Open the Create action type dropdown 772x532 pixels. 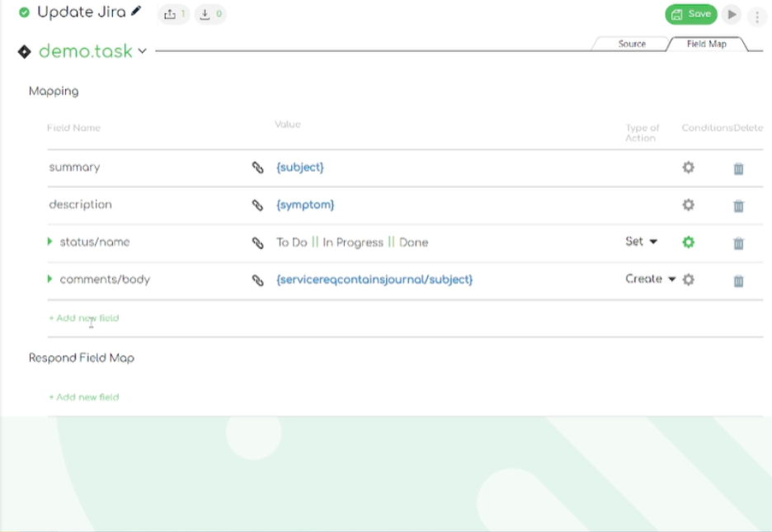coord(650,280)
